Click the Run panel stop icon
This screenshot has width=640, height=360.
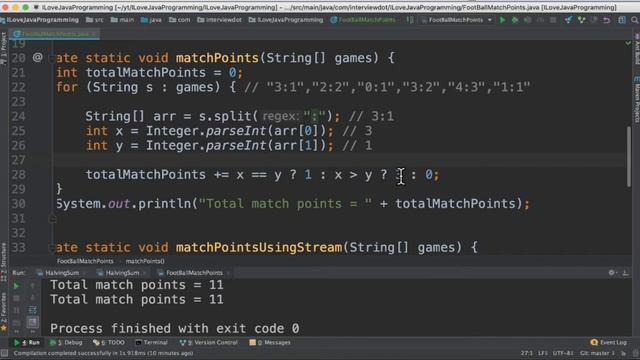(x=16, y=298)
